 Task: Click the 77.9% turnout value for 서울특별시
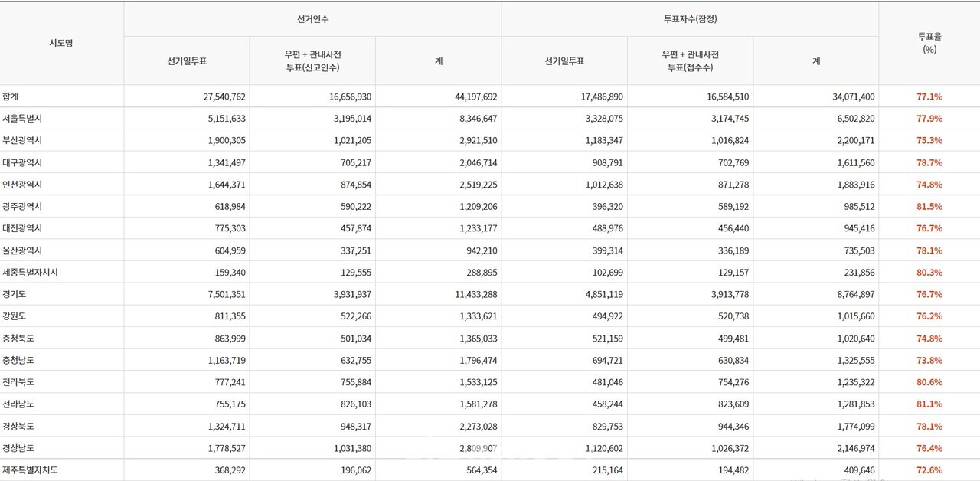tap(928, 119)
